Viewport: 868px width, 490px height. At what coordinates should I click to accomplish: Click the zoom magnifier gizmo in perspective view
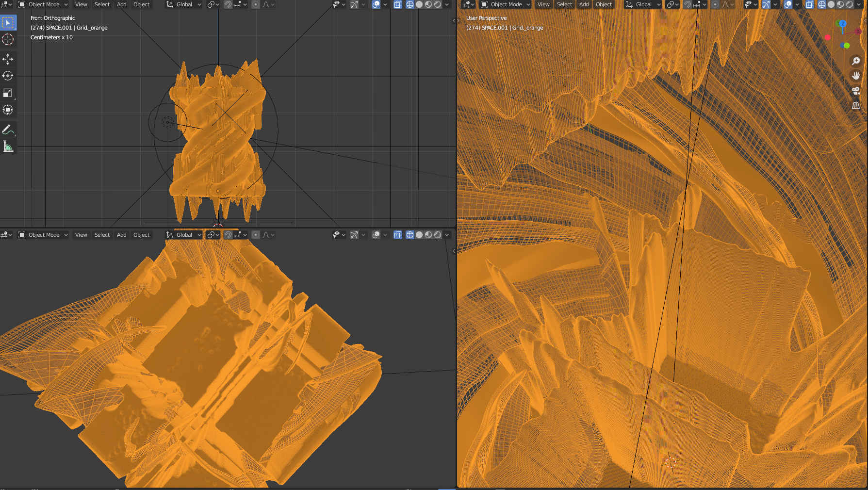point(856,61)
